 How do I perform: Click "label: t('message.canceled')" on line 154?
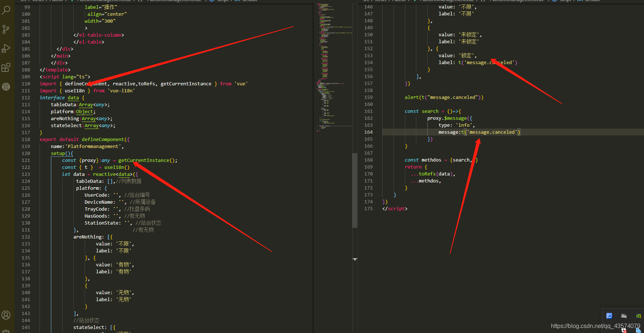tap(478, 63)
